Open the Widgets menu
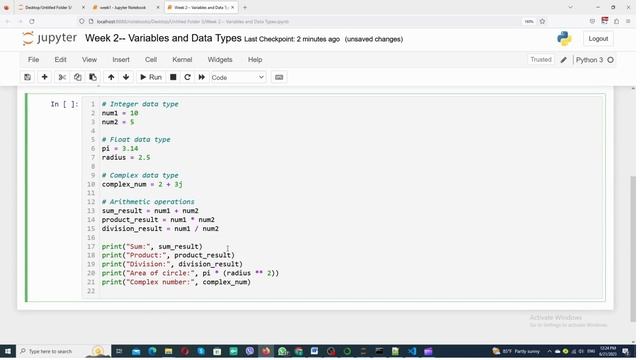Image resolution: width=640 pixels, height=360 pixels. (x=220, y=60)
